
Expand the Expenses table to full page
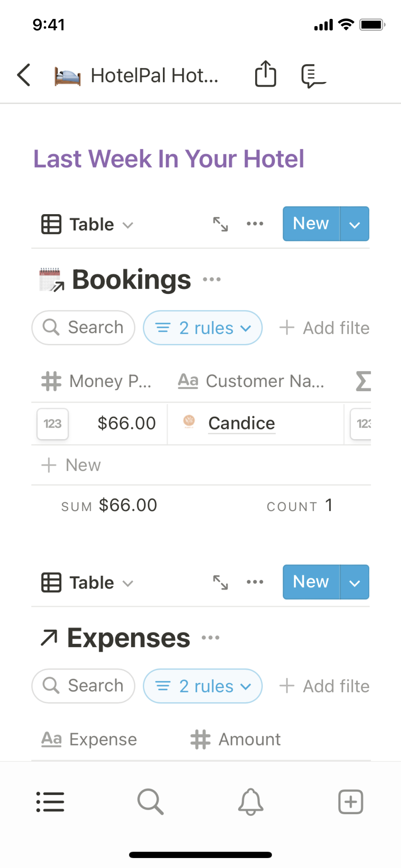(x=220, y=582)
